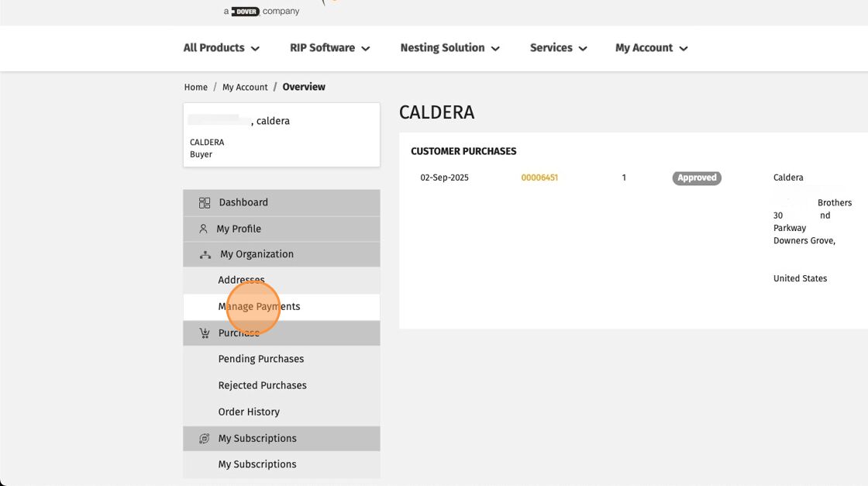Click the Buyer role label
The image size is (868, 486).
click(x=201, y=154)
